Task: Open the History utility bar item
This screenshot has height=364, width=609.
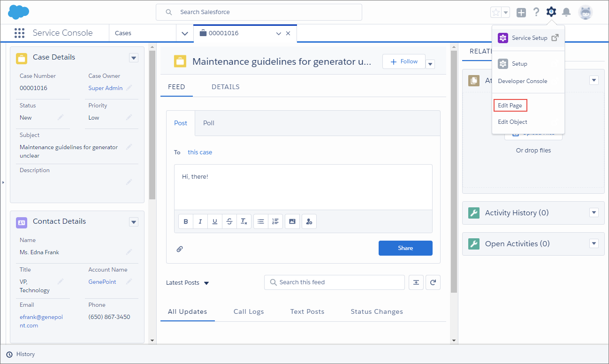Action: pyautogui.click(x=21, y=354)
